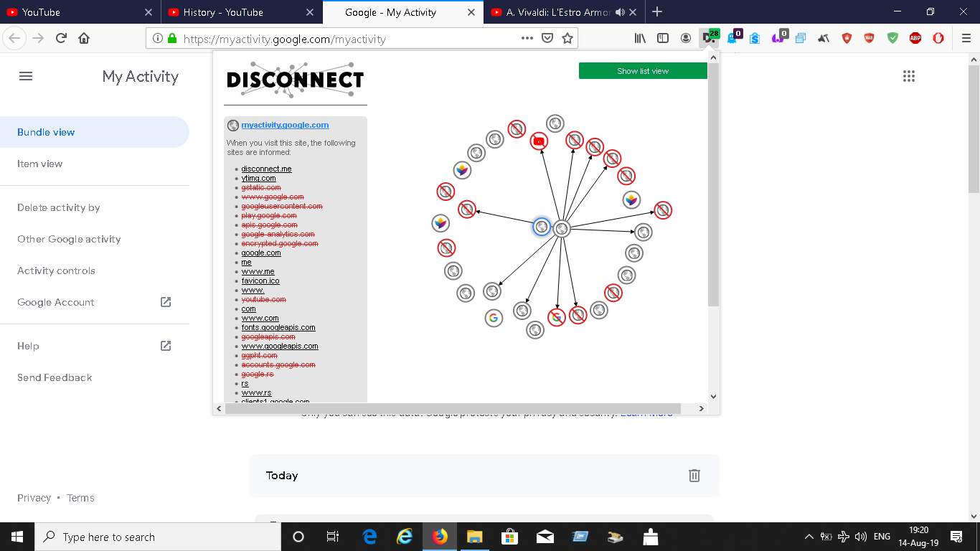The image size is (980, 551).
Task: Open File Explorer from the taskbar
Action: [475, 537]
